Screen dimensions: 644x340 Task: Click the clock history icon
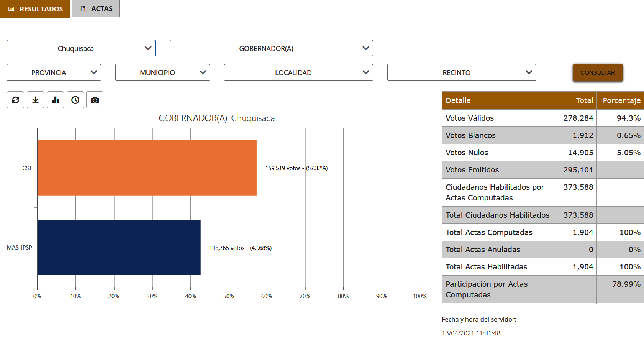click(75, 100)
